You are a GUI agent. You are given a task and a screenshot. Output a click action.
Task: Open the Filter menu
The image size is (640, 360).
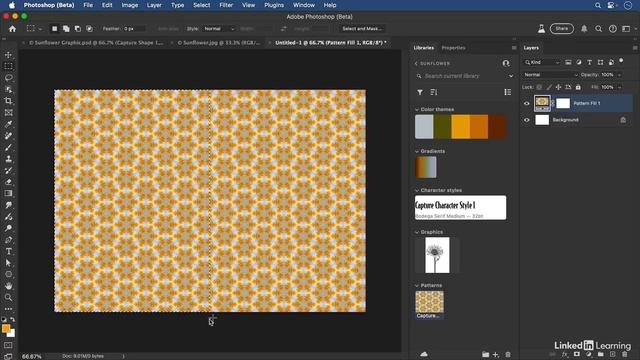[x=226, y=5]
